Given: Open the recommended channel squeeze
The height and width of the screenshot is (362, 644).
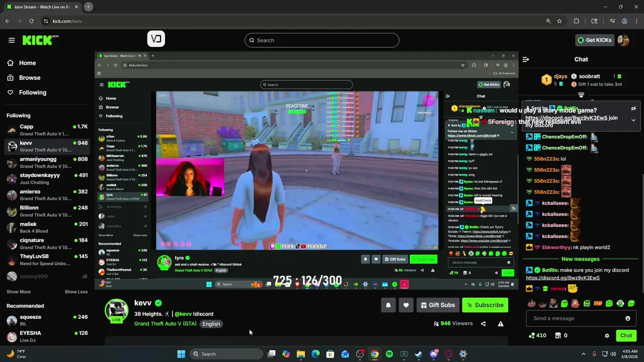Looking at the screenshot, I should 47,320.
